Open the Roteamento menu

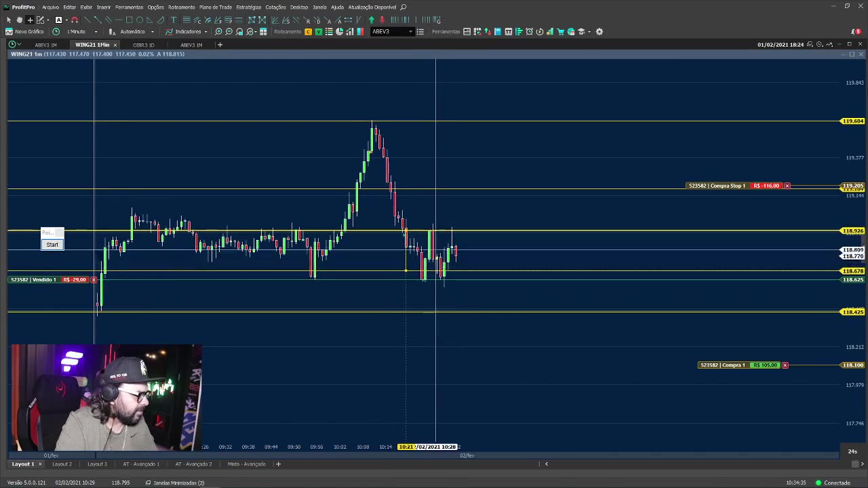(181, 7)
